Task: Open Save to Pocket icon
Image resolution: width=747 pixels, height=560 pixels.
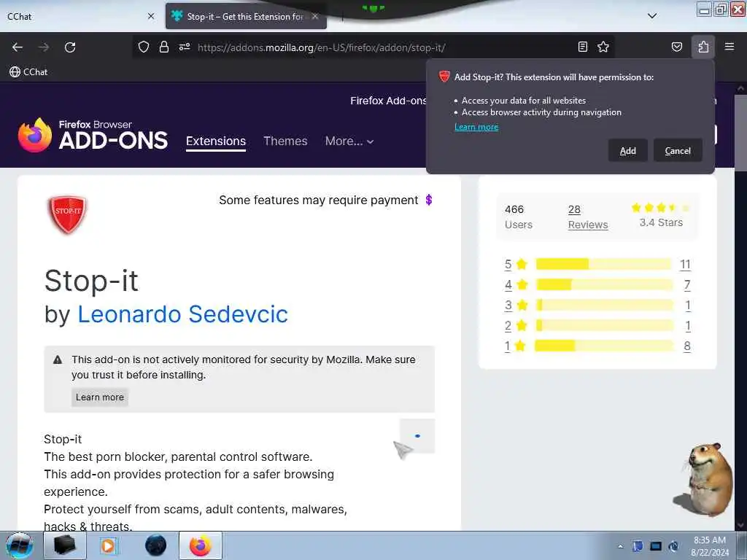Action: point(676,47)
